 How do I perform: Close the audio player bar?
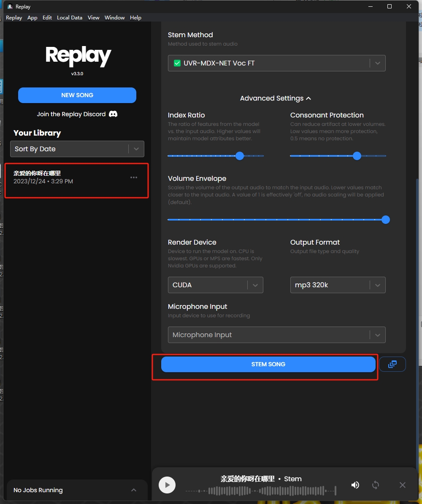403,485
